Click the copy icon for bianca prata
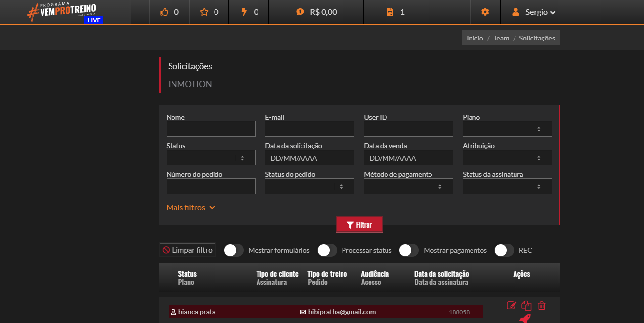The width and height of the screenshot is (644, 323). coord(526,306)
